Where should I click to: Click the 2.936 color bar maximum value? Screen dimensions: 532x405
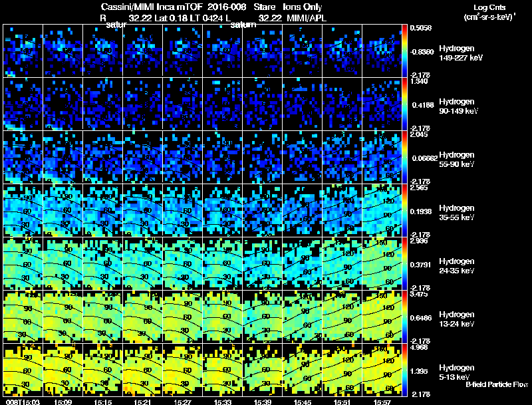point(419,241)
